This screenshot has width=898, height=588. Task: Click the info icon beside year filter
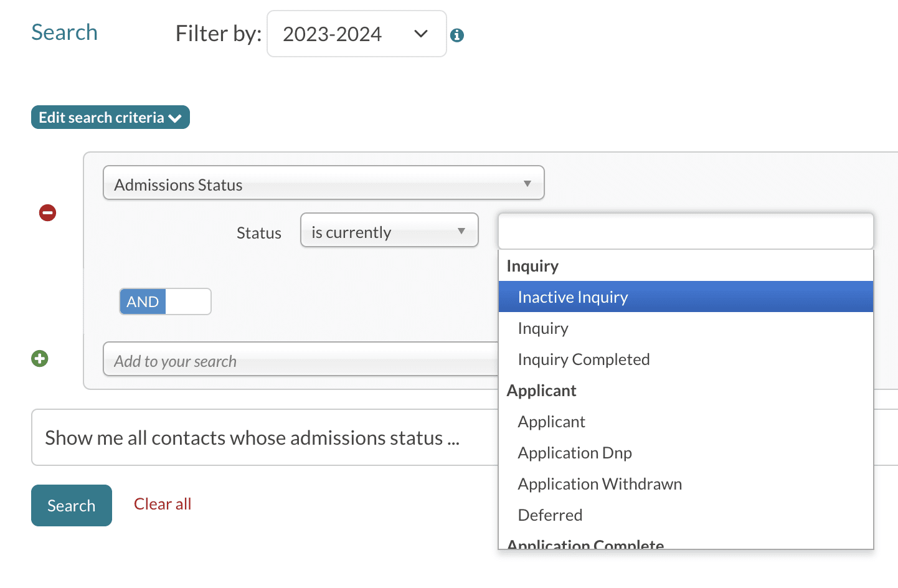click(x=457, y=36)
